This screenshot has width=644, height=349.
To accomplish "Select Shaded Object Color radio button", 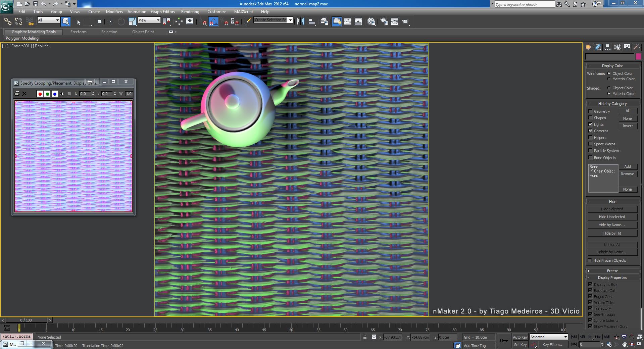I will tap(609, 88).
